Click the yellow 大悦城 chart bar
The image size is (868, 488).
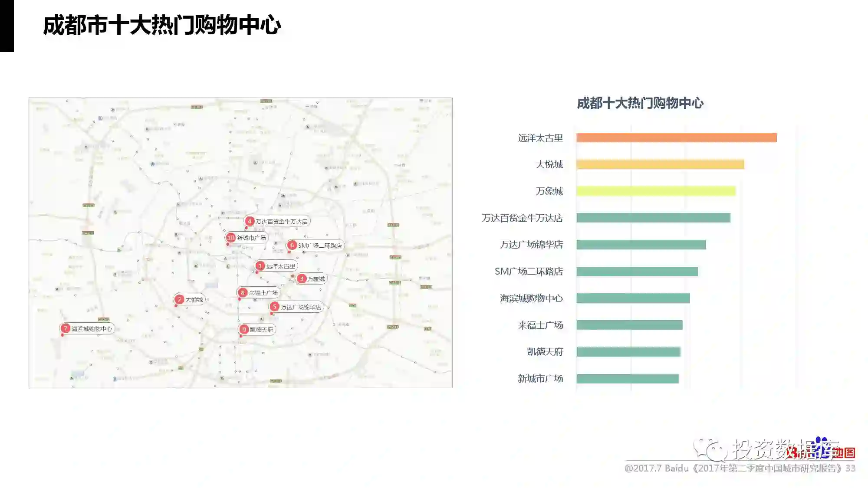(x=660, y=164)
